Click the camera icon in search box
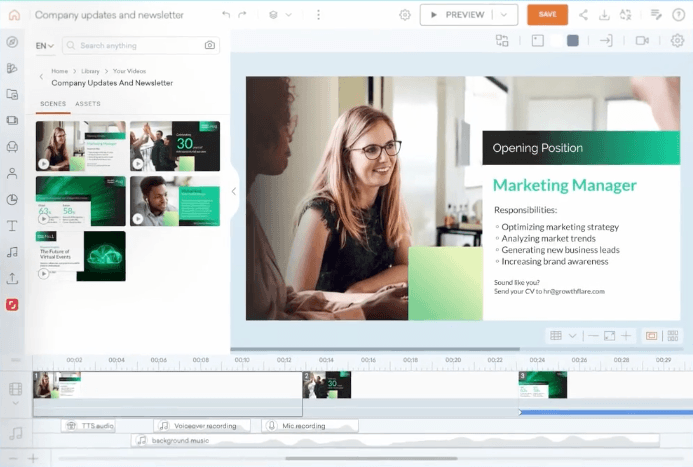This screenshot has width=693, height=467. tap(210, 46)
